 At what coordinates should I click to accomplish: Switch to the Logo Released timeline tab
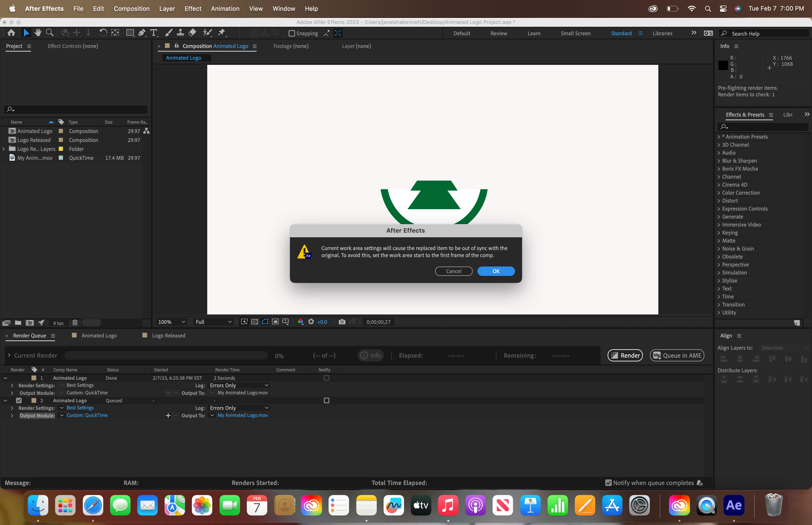coord(168,335)
